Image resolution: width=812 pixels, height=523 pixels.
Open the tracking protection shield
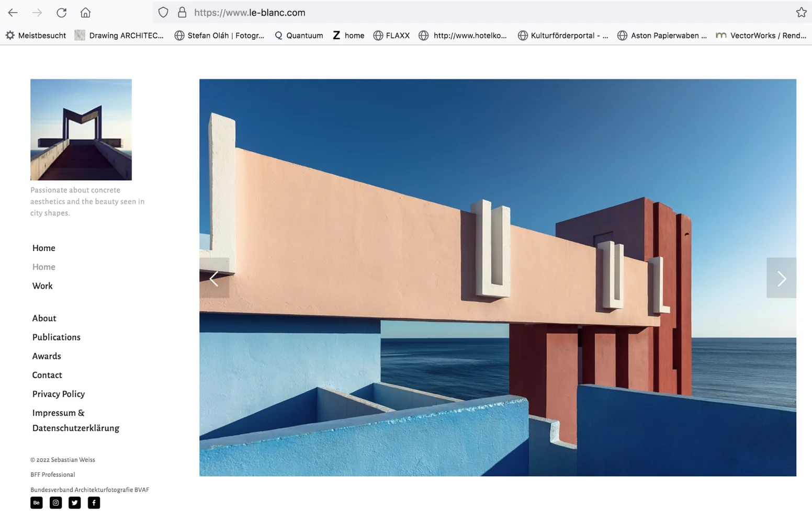(x=163, y=13)
